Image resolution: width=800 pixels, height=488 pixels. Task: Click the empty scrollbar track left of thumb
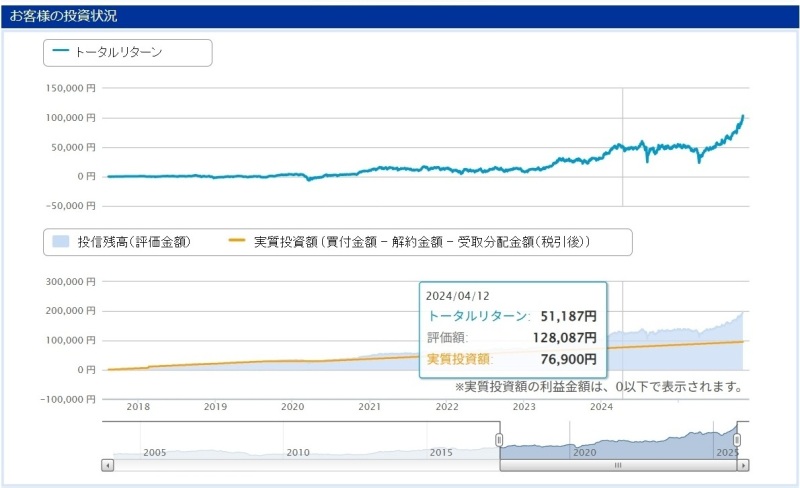tap(300, 465)
